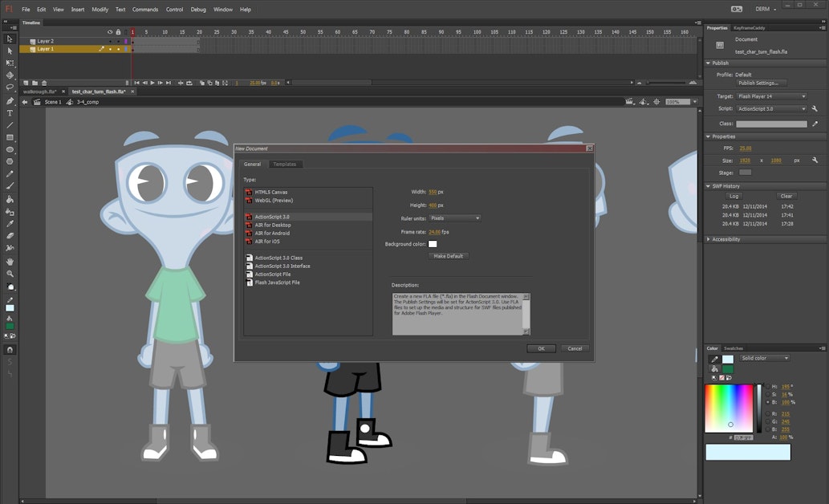Switch to the Templates tab

coord(284,165)
